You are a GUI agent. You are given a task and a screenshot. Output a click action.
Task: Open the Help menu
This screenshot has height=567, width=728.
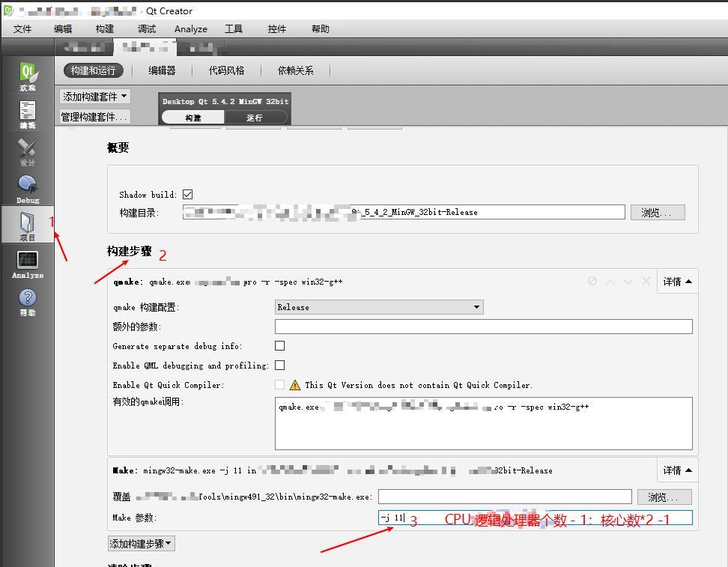321,28
